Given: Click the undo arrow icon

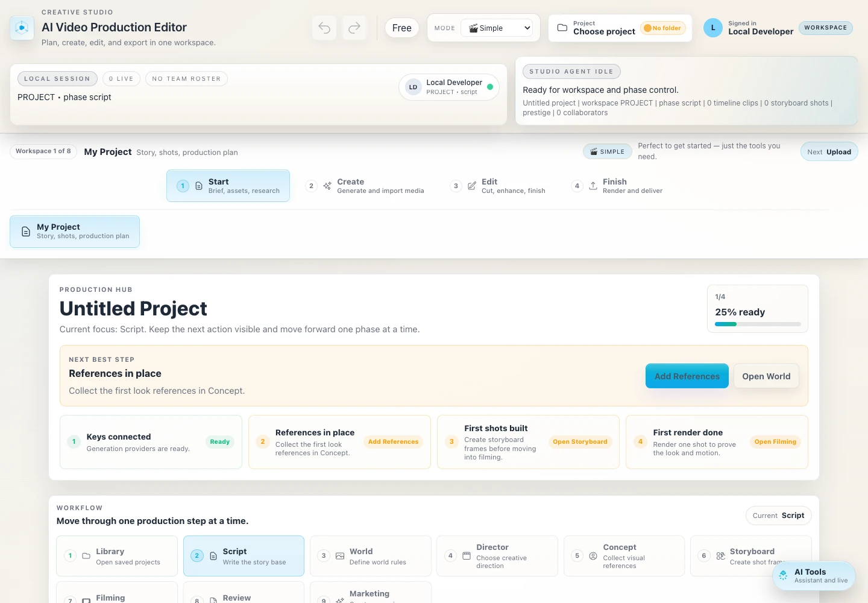Looking at the screenshot, I should coord(324,28).
